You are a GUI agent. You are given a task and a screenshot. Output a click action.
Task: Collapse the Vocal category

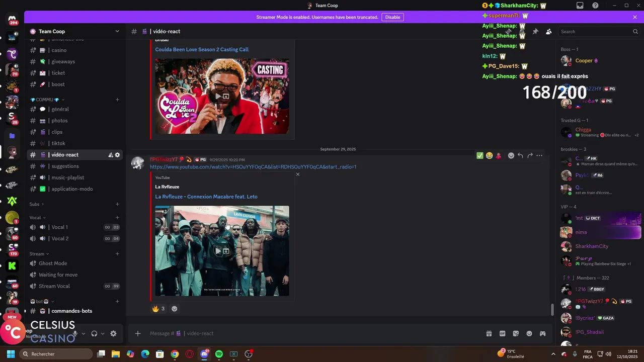pos(37,218)
